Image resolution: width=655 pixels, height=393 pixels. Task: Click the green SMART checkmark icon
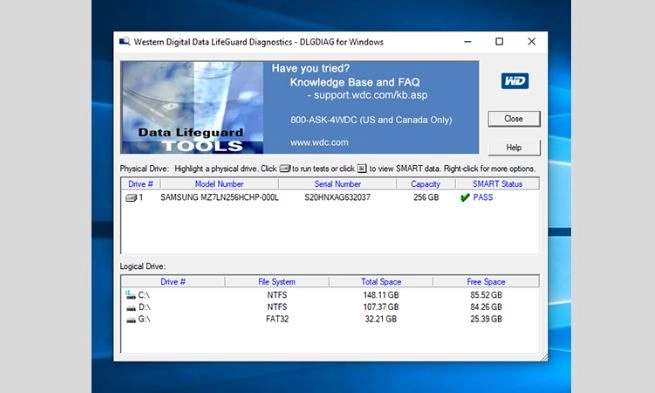[x=465, y=198]
